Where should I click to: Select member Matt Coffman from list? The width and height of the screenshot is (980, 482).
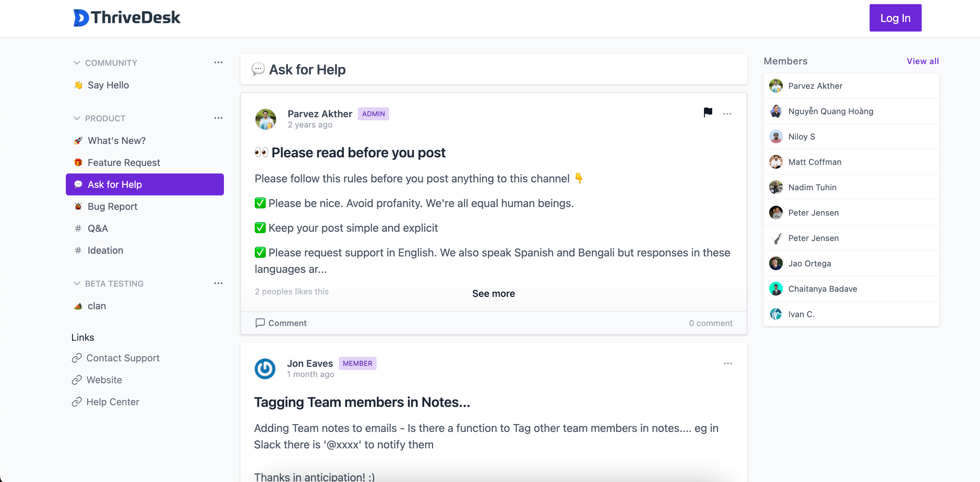tap(851, 162)
